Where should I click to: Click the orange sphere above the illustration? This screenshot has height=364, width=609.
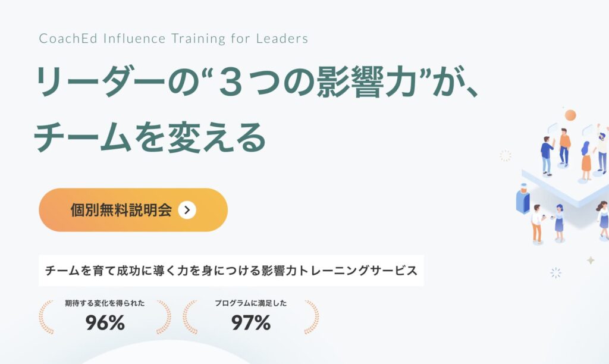[x=570, y=115]
